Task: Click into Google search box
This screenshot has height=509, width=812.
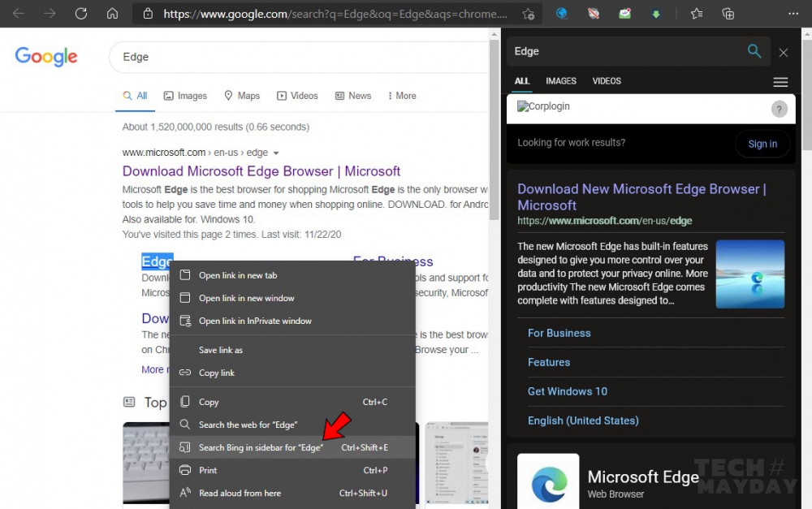Action: (x=300, y=57)
